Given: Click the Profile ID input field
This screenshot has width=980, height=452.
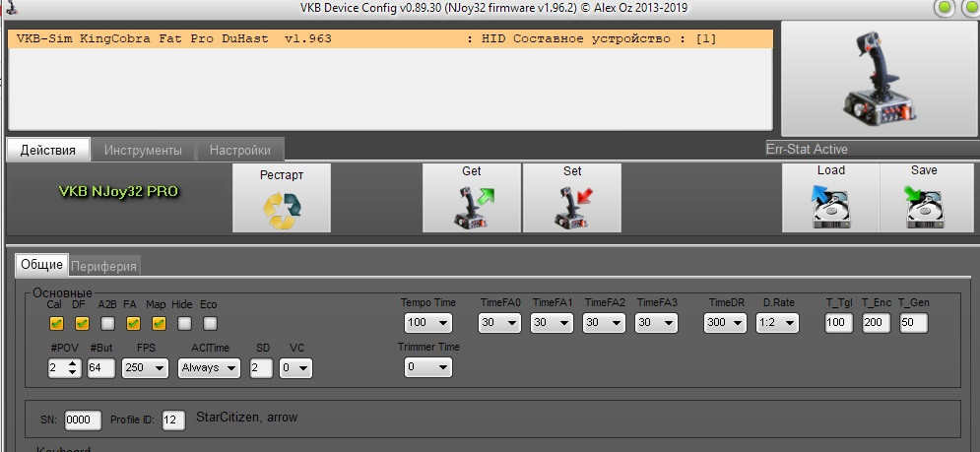Looking at the screenshot, I should (x=173, y=420).
